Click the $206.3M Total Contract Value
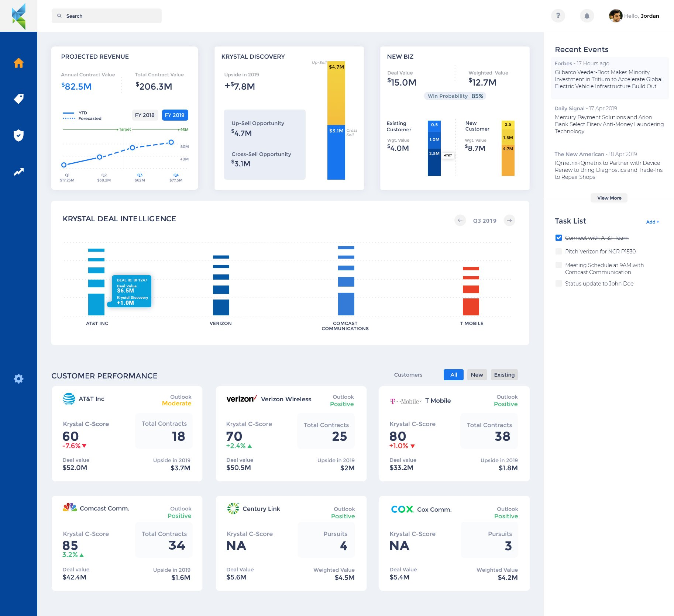 coord(154,86)
